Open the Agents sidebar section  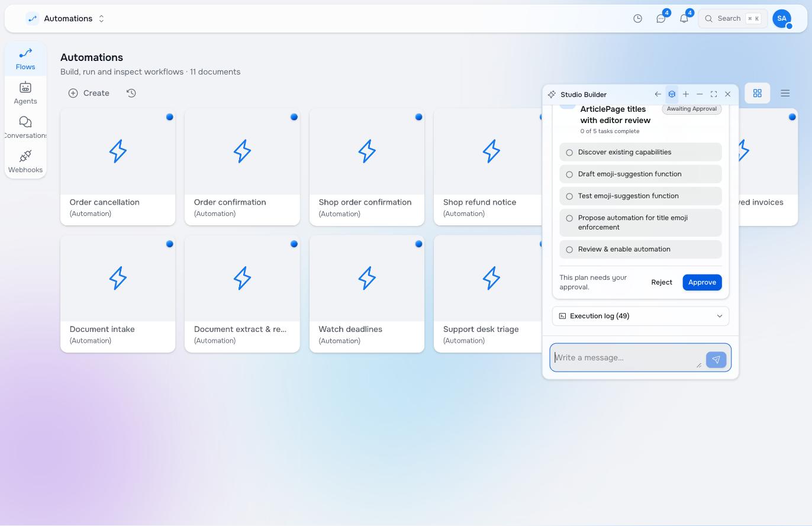25,93
